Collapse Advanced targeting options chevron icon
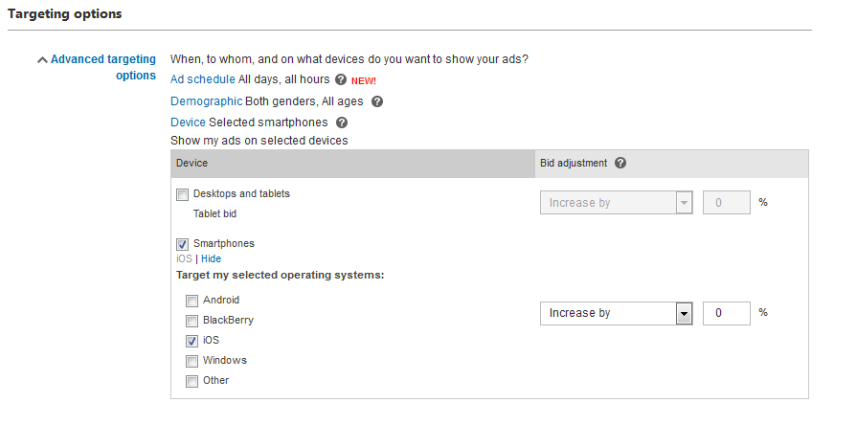856x426 pixels. 42,60
